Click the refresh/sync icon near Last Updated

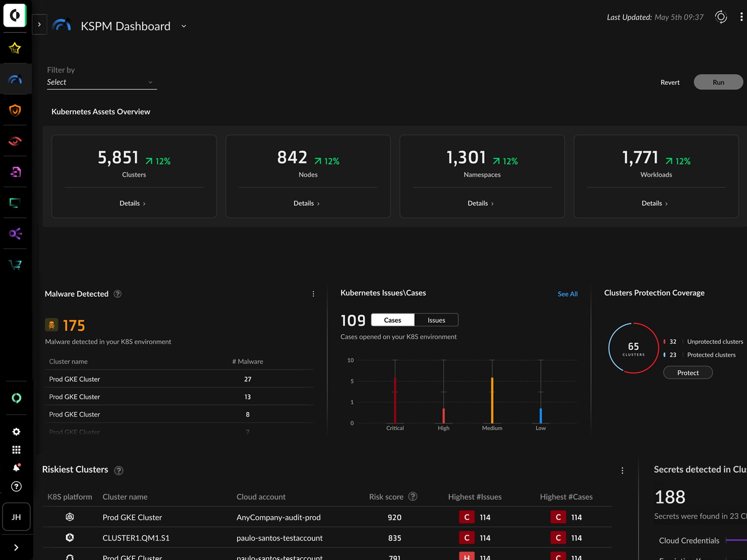721,17
